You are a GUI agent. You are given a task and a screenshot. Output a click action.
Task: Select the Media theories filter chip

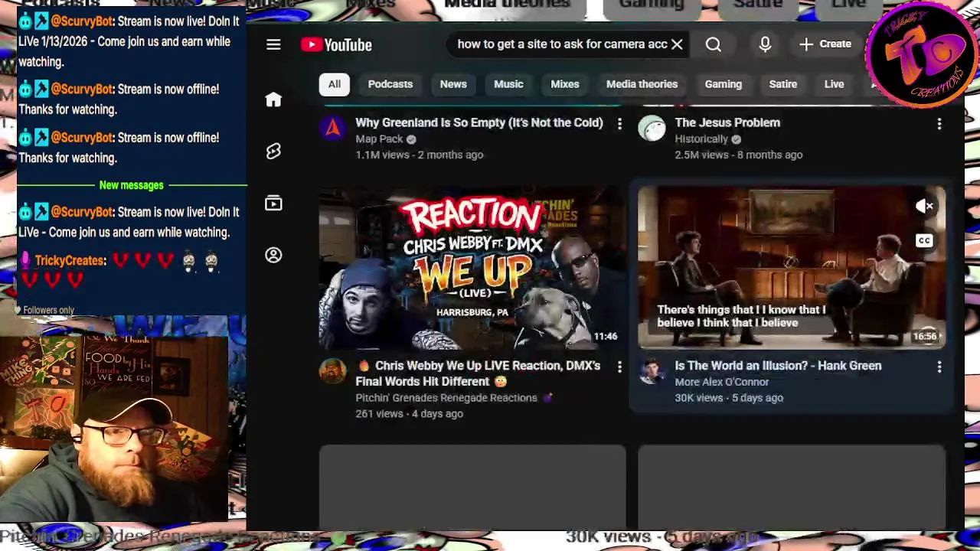[642, 84]
